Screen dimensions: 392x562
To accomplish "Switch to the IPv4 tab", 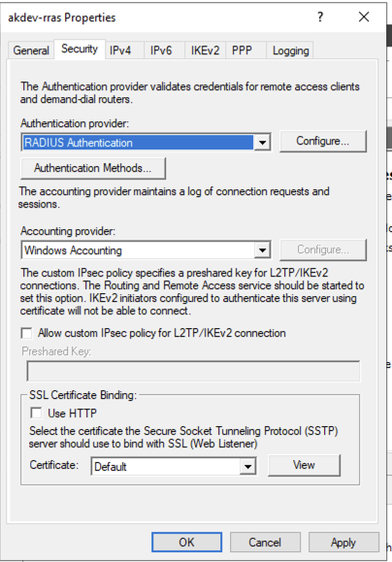I will (120, 50).
